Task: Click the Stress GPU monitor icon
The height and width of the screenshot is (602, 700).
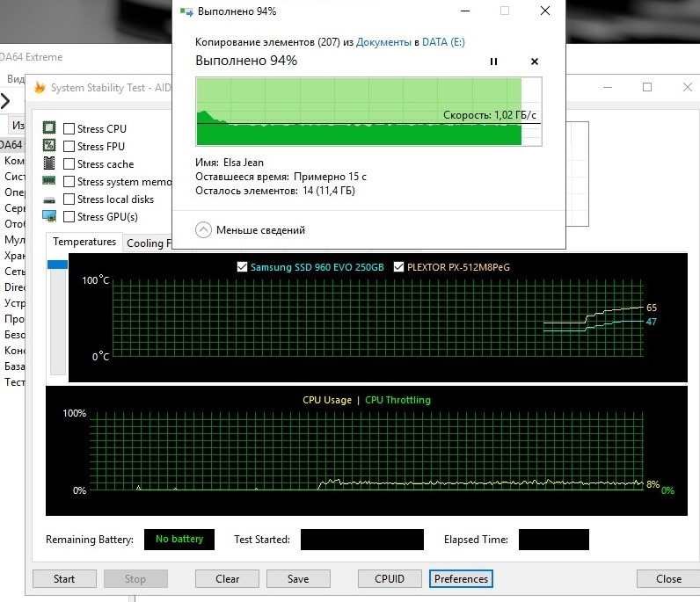Action: click(x=49, y=216)
